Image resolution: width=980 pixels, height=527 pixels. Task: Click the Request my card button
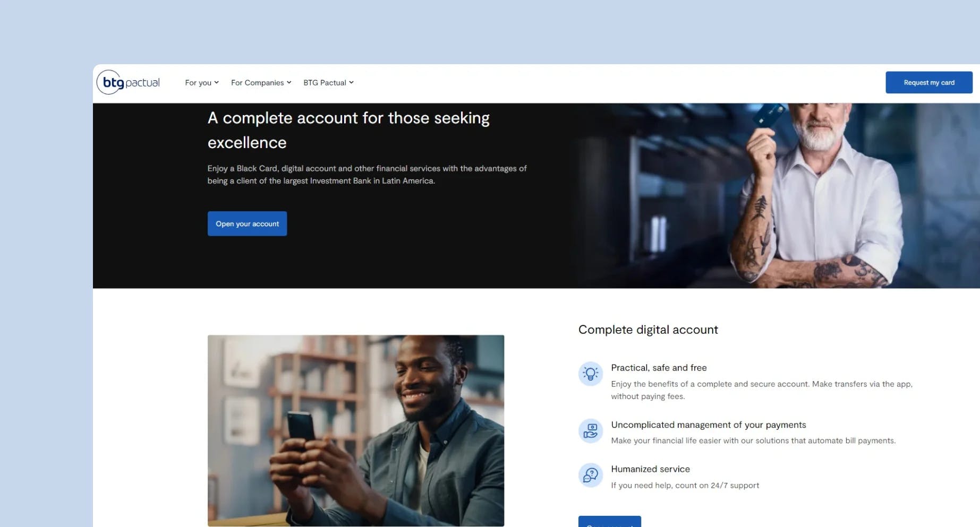pos(929,82)
